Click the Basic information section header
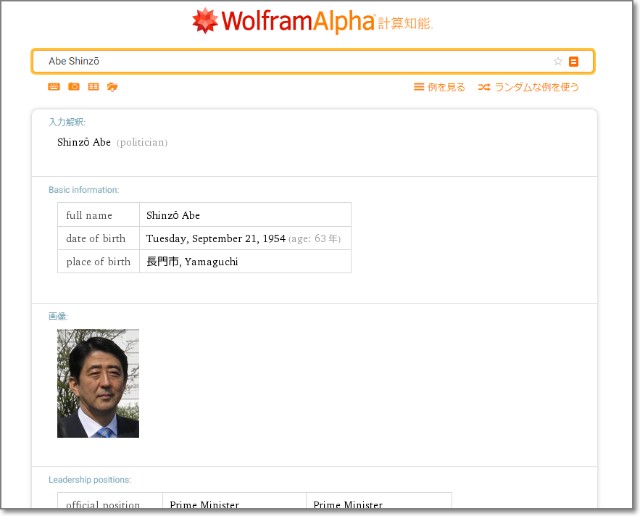640x516 pixels. click(x=83, y=189)
